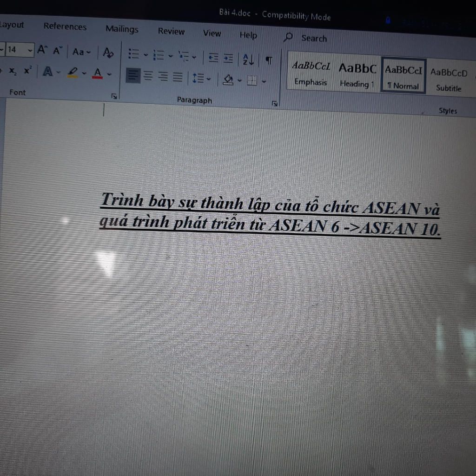Click line starting 'quá trình phát triển'
Viewport: 476px width, 476px height.
270,225
